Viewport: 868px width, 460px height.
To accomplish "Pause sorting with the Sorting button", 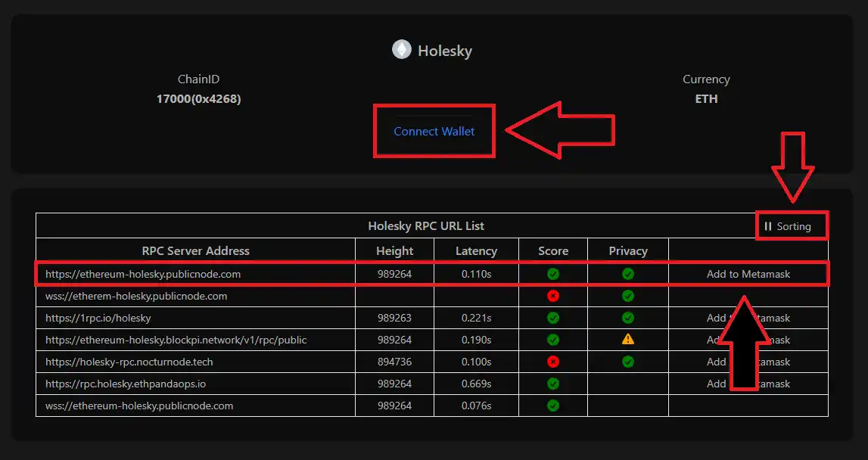I will pos(787,226).
